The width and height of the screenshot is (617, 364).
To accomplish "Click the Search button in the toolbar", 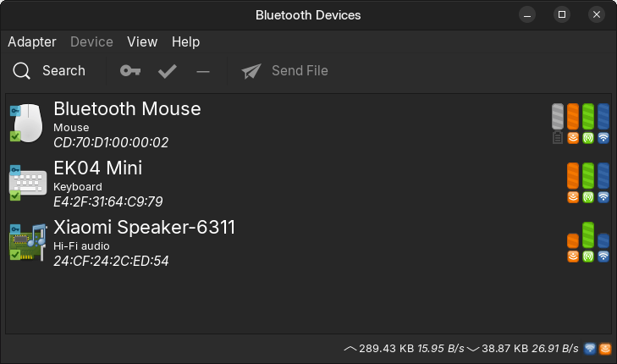I will tap(50, 71).
